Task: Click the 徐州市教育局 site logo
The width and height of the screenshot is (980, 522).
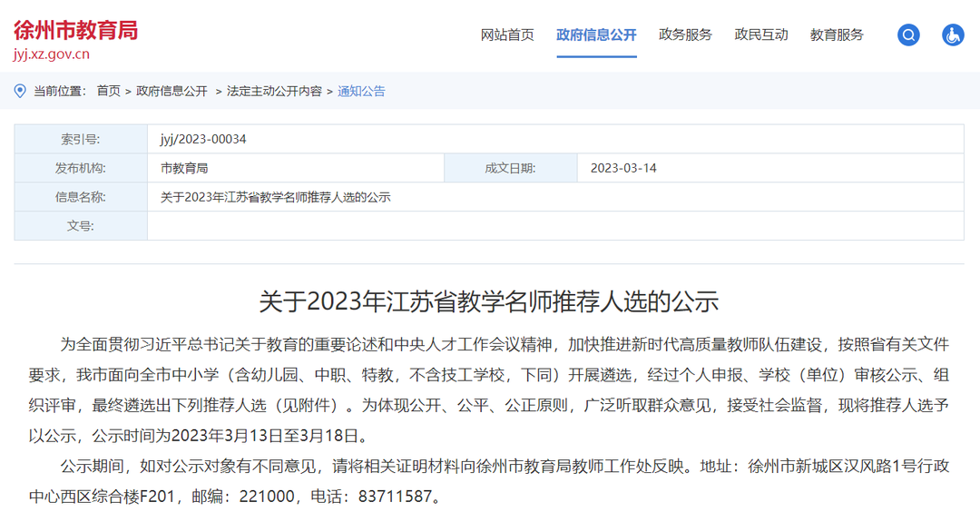Action: [x=75, y=30]
